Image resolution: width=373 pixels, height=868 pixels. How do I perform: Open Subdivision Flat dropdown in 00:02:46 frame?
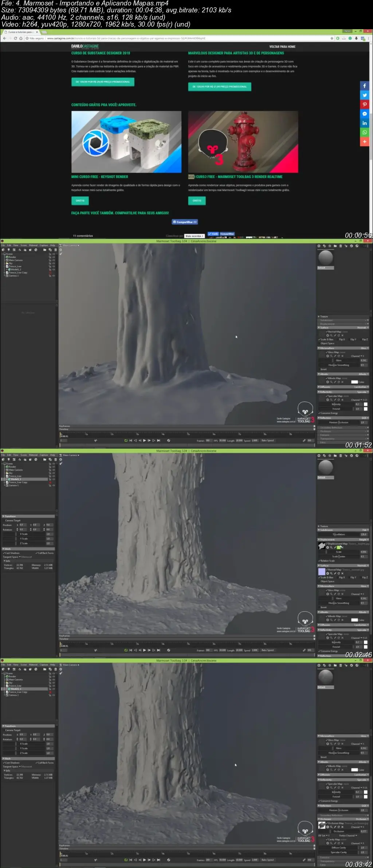(365, 530)
